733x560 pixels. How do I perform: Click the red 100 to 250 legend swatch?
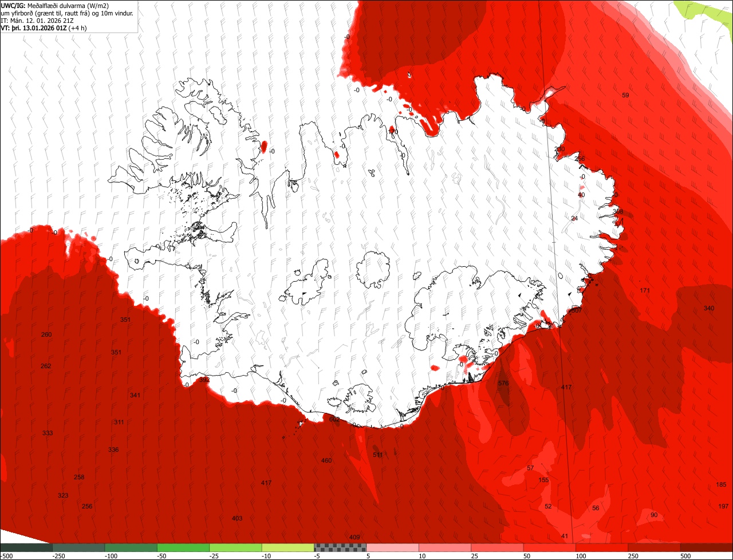click(602, 548)
